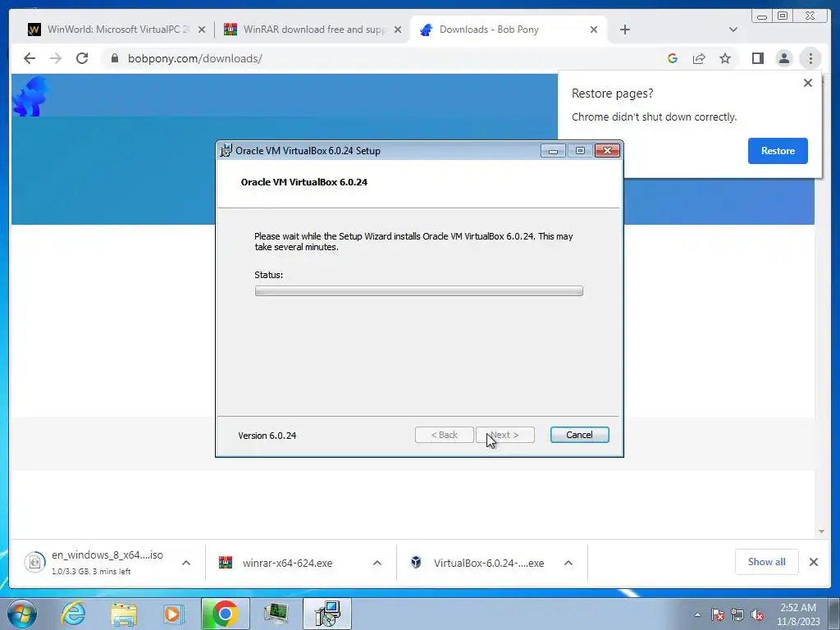Screen dimensions: 840x630
Task: Open Chrome side panel
Action: pyautogui.click(x=757, y=58)
